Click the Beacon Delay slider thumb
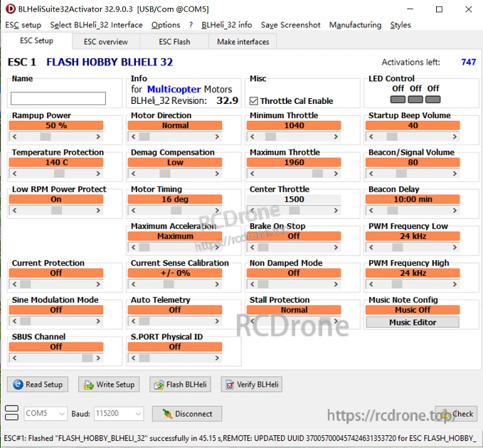 point(393,210)
